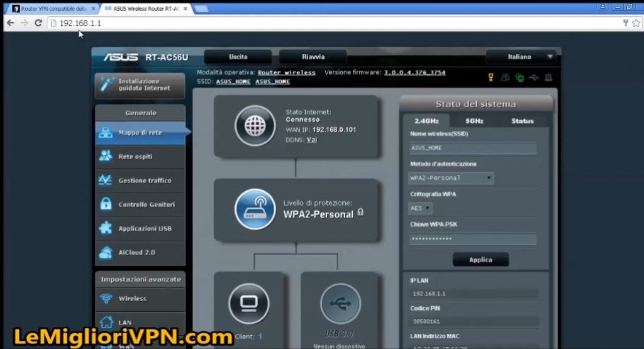Click the USB 3.0 device icon

click(340, 304)
